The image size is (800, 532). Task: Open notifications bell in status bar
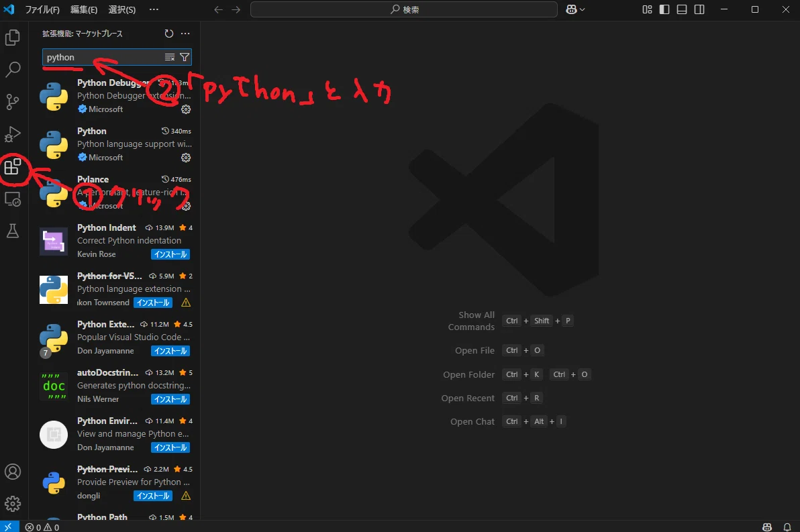click(787, 527)
